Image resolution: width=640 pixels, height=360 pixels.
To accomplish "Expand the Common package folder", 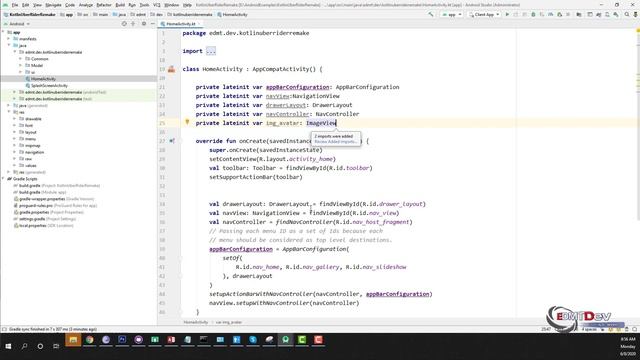I will point(21,59).
